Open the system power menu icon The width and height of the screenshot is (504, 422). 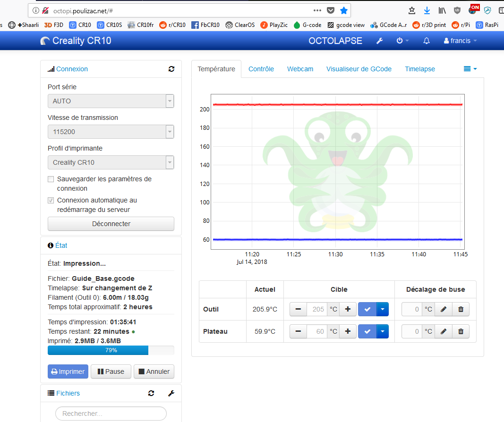point(402,41)
